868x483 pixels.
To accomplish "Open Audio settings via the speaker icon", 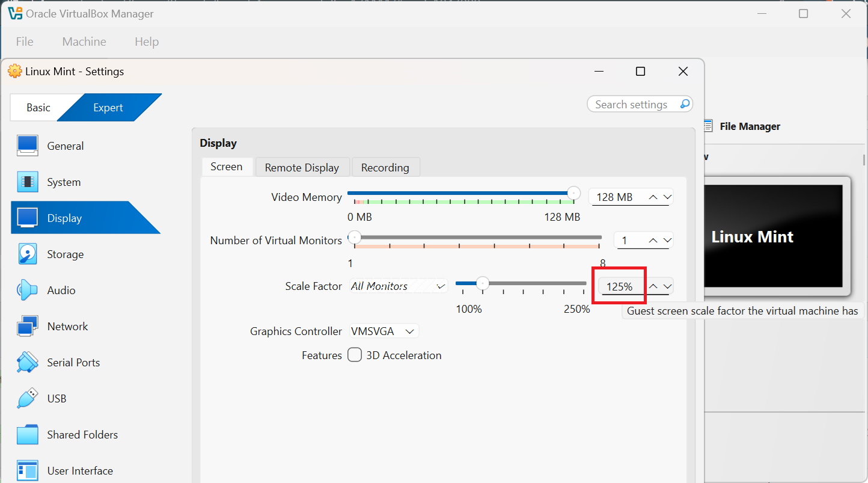I will 28,290.
